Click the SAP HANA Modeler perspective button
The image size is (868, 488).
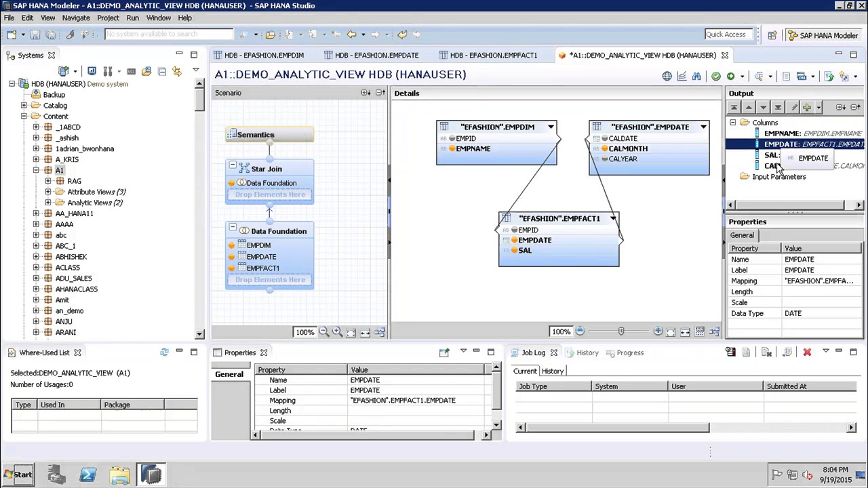[x=822, y=35]
